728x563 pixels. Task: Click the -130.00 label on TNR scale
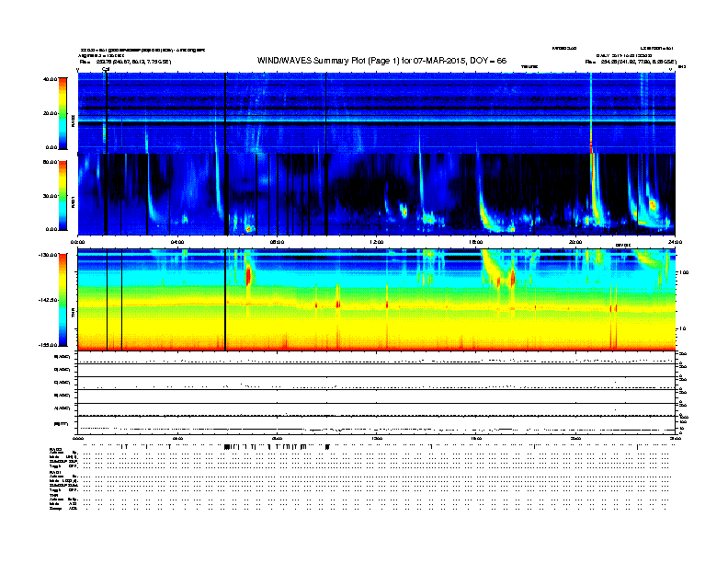pyautogui.click(x=48, y=255)
